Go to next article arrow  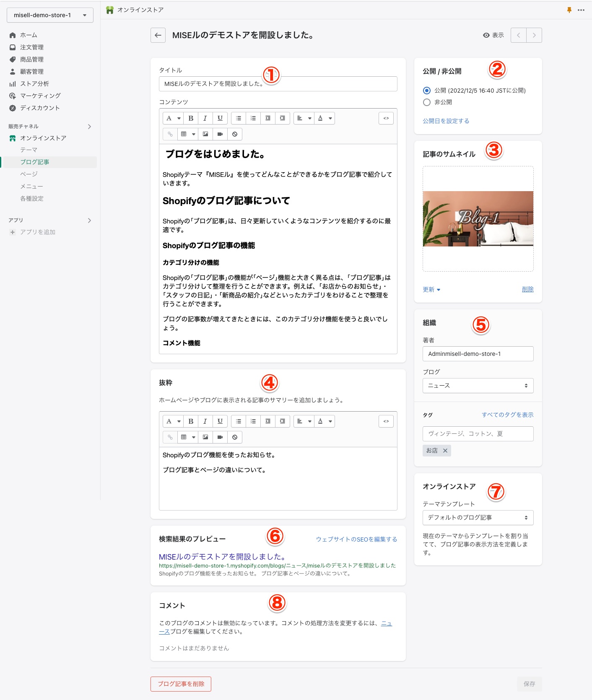point(534,35)
